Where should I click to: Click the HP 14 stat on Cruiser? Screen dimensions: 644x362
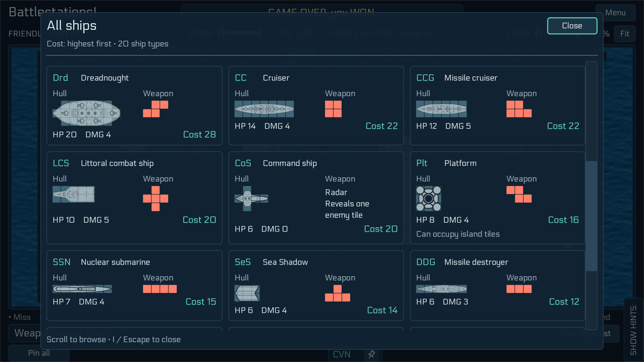tap(245, 126)
